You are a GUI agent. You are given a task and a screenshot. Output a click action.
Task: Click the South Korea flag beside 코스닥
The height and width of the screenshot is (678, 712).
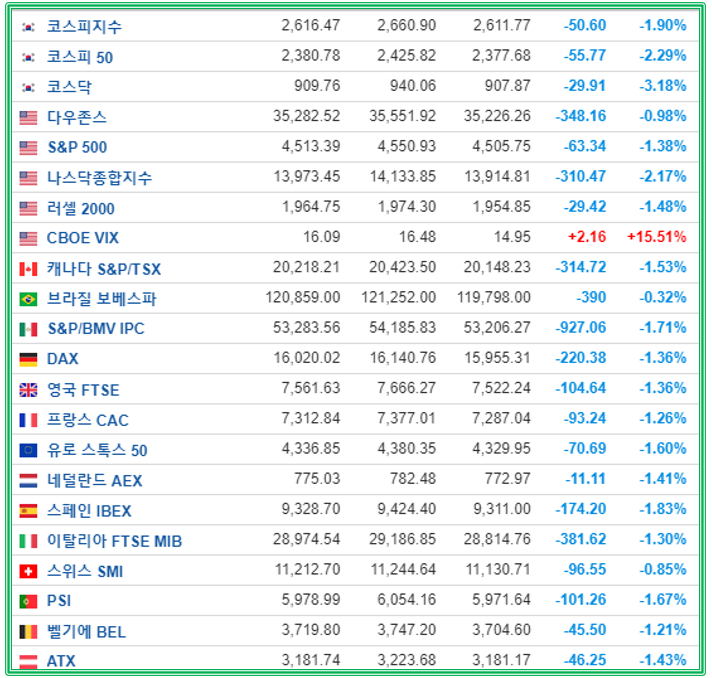point(28,88)
